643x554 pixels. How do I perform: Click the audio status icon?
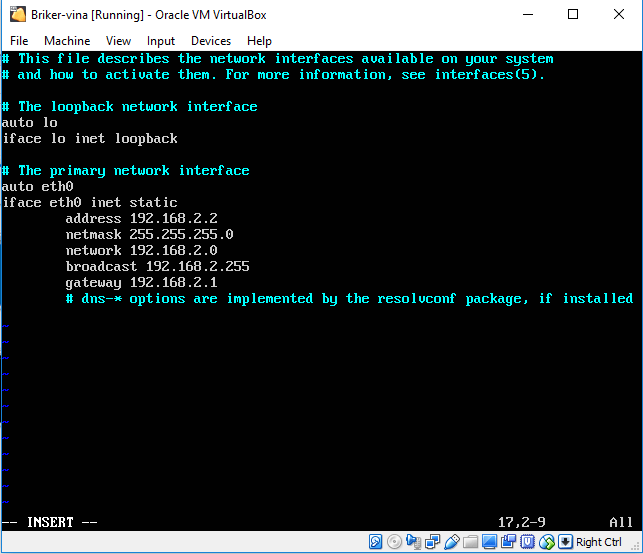pyautogui.click(x=414, y=542)
